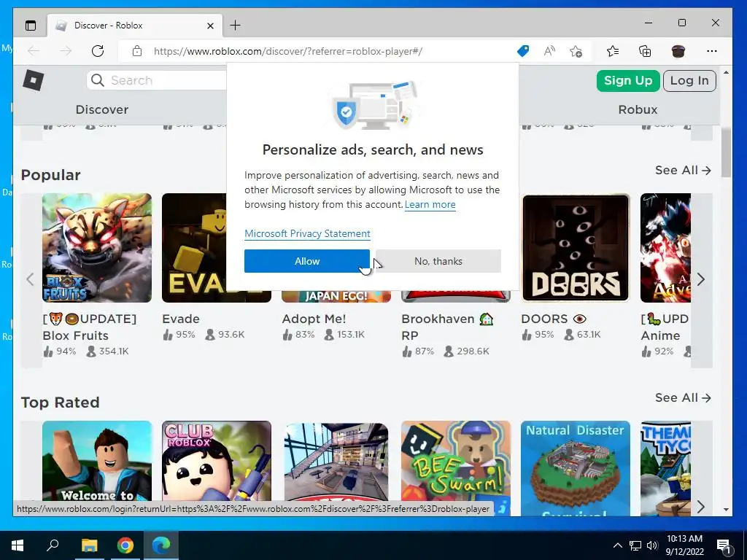
Task: Click the Log In button
Action: click(x=689, y=80)
